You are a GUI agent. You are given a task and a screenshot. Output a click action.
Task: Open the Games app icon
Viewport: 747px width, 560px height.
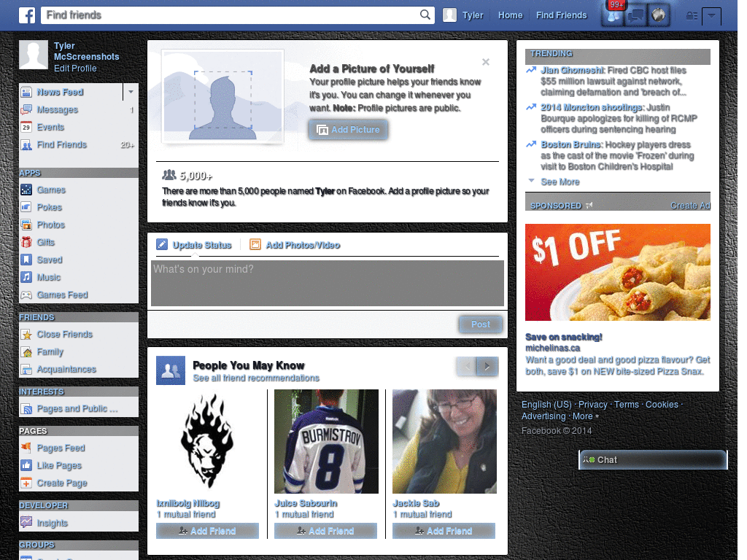[x=26, y=190]
